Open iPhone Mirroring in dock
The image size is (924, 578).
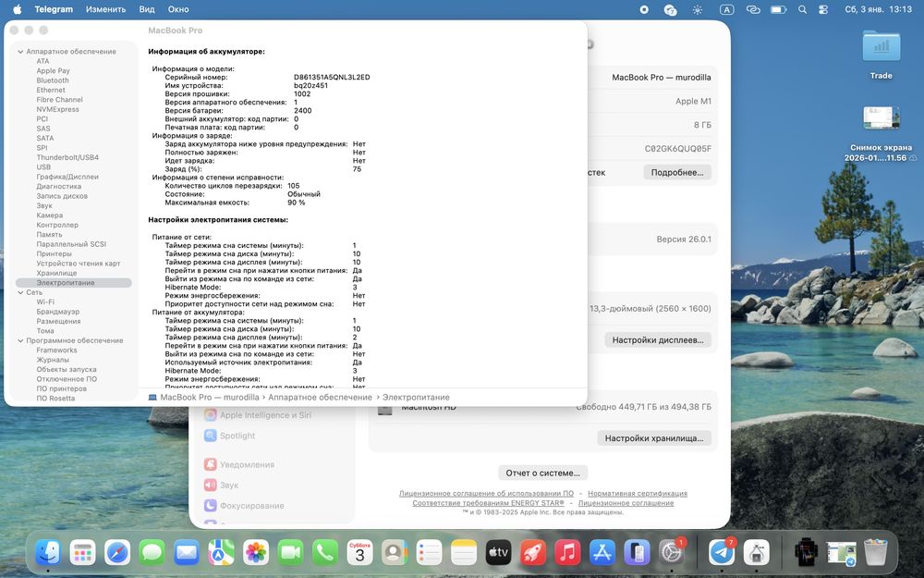(x=637, y=553)
